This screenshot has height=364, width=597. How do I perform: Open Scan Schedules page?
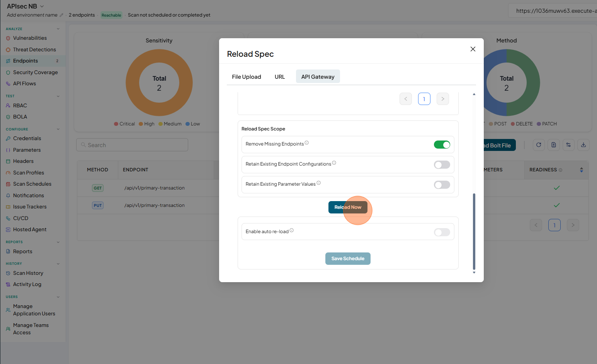[x=32, y=184]
